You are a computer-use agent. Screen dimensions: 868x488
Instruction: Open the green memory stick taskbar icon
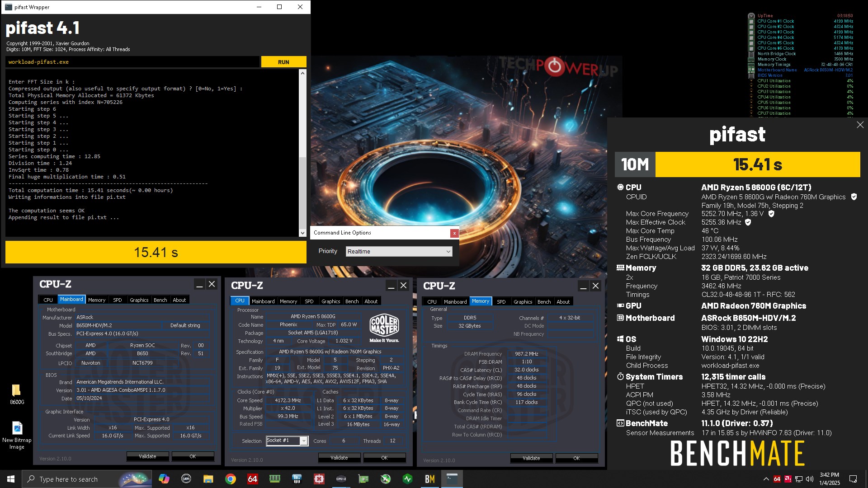pos(275,479)
